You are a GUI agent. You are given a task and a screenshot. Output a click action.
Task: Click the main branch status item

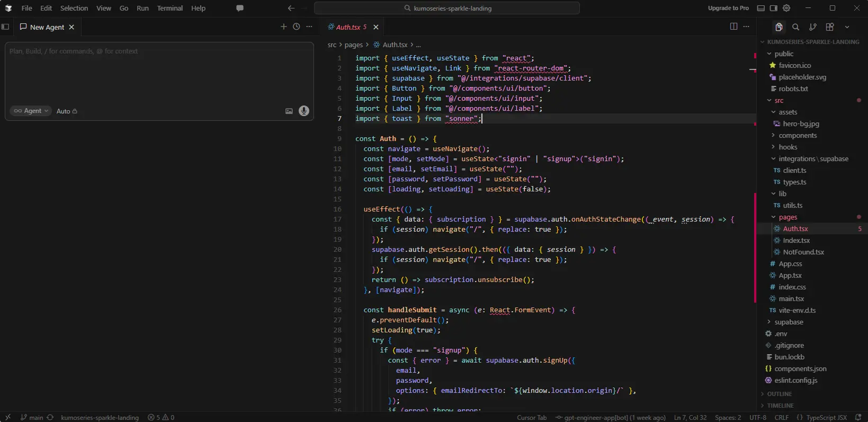tap(32, 417)
